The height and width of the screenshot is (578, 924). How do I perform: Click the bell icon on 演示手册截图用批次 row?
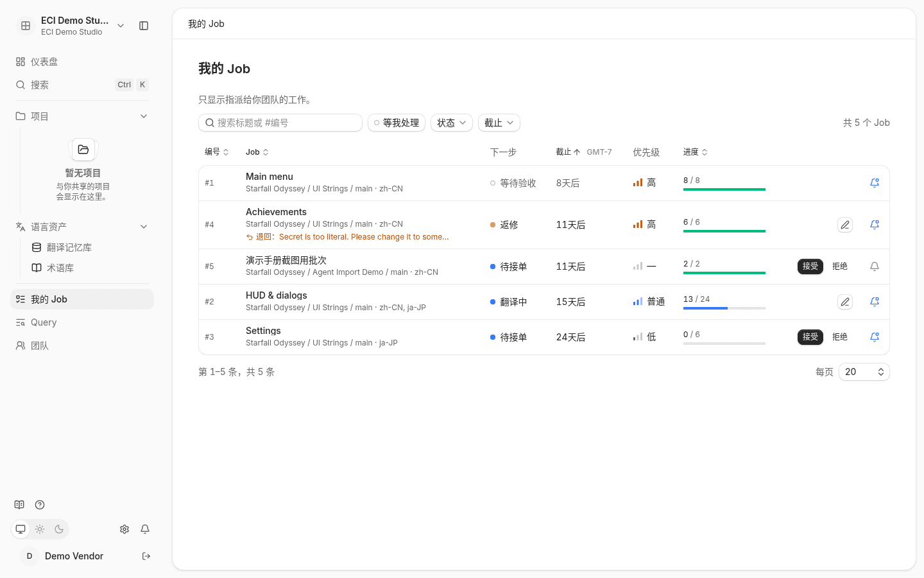click(875, 267)
